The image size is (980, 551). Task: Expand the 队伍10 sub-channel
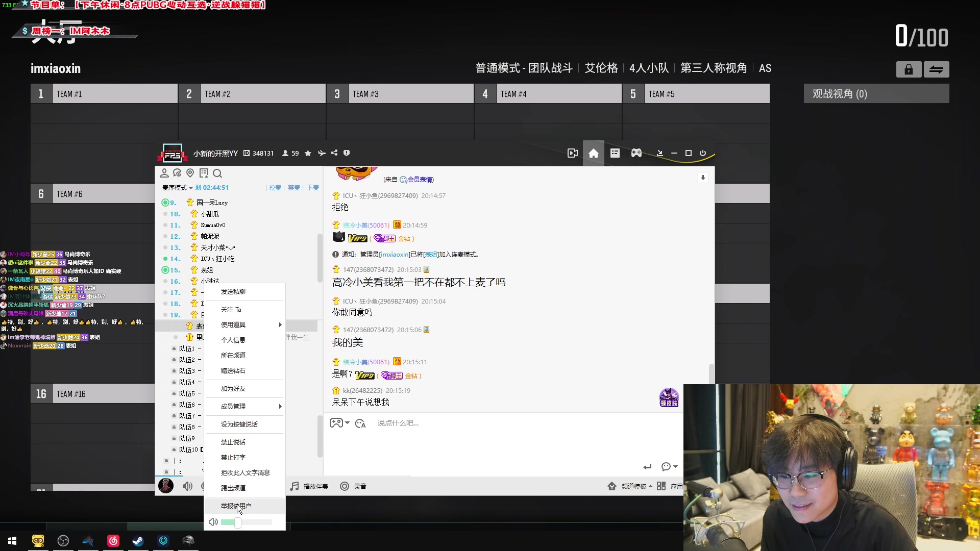(x=188, y=449)
